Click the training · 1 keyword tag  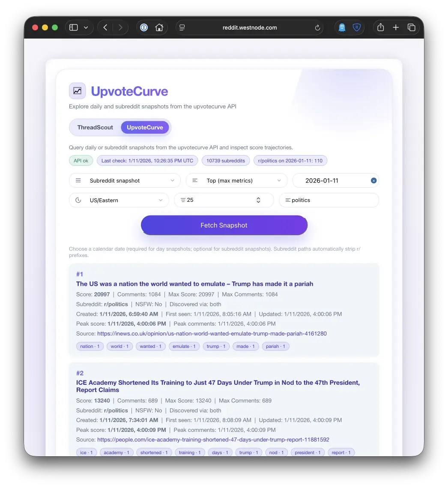[x=190, y=452]
